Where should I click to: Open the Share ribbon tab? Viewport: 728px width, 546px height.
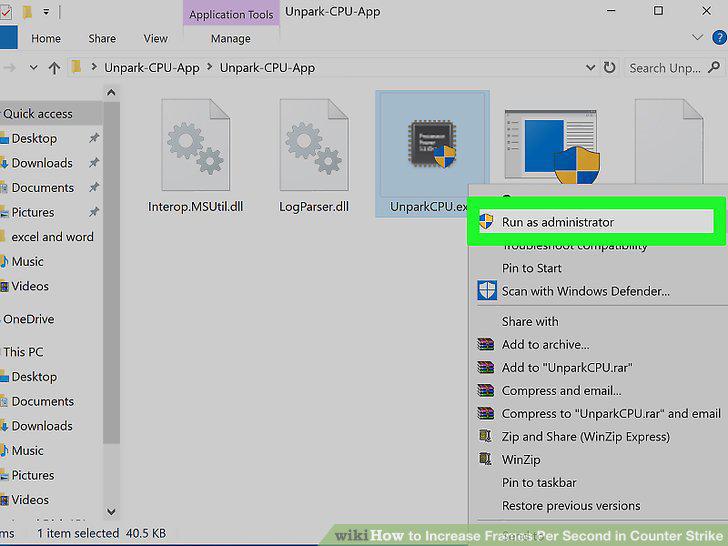tap(102, 39)
